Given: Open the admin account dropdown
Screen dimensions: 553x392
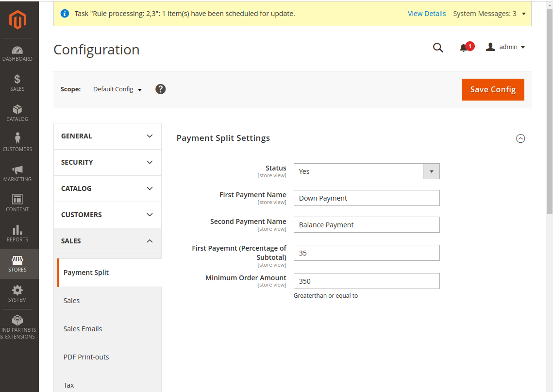Looking at the screenshot, I should point(505,47).
